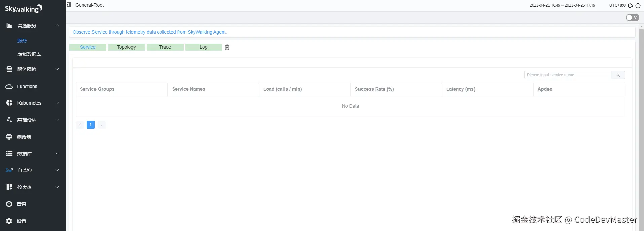Click the 数据库 stack icon
This screenshot has width=644, height=231.
point(9,154)
